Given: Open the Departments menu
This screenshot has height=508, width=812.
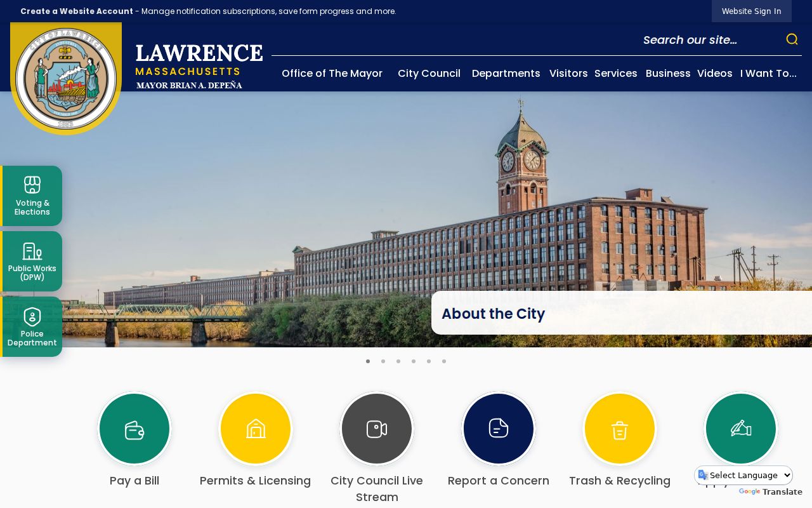Looking at the screenshot, I should click(506, 73).
